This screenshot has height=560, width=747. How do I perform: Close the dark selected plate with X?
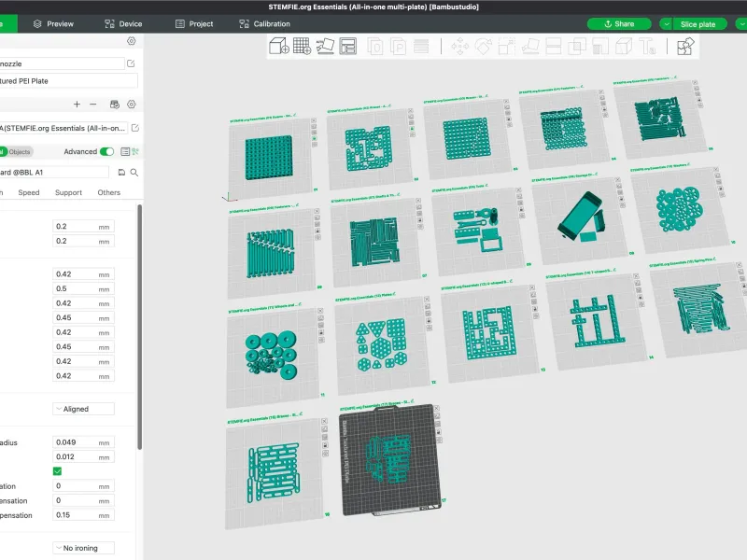(436, 409)
